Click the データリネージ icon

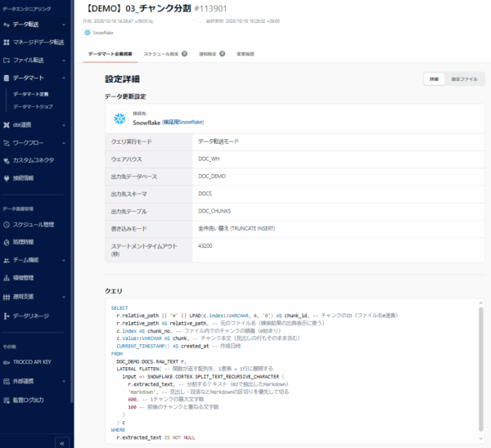pos(7,316)
